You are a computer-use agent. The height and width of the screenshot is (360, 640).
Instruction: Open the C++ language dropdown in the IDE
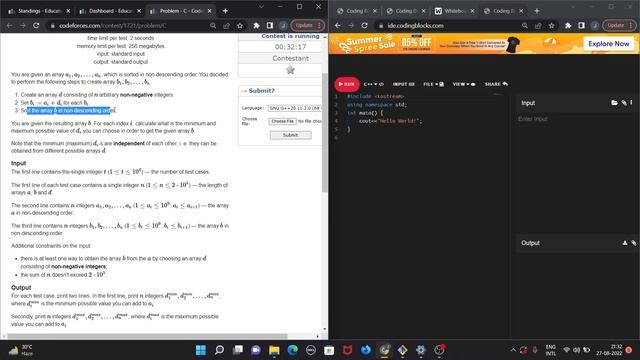pos(373,84)
